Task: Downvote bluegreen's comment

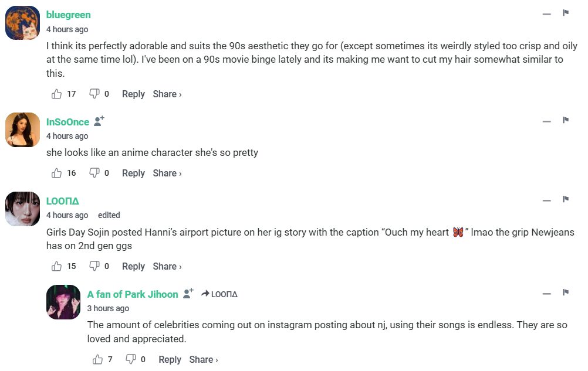Action: (x=94, y=94)
